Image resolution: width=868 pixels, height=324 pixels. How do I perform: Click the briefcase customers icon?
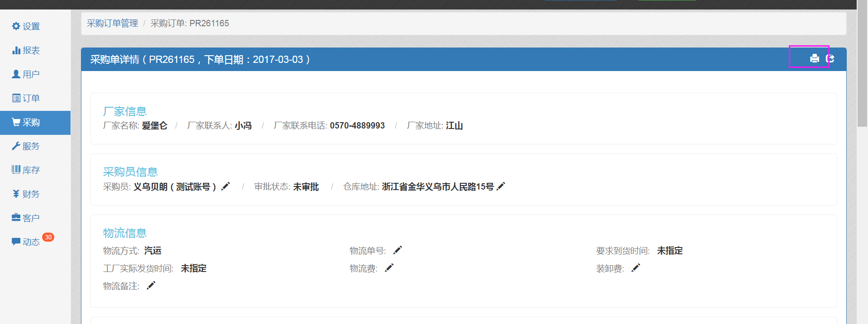coord(16,218)
